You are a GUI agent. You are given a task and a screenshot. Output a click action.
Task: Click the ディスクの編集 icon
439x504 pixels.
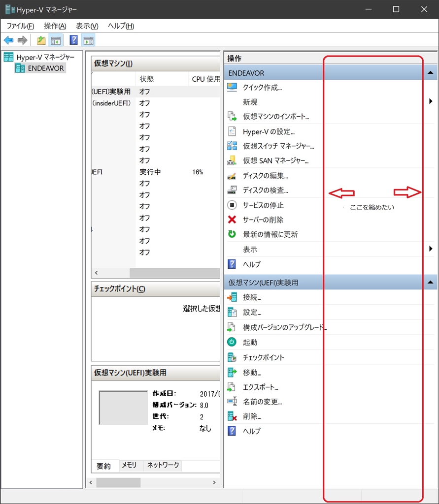point(232,176)
